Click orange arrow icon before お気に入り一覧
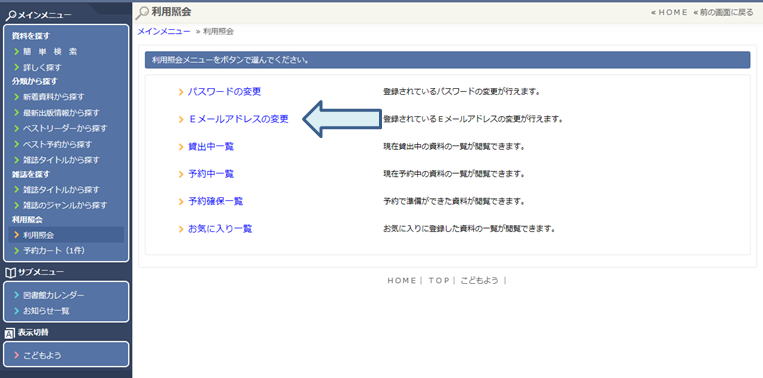 click(x=181, y=229)
